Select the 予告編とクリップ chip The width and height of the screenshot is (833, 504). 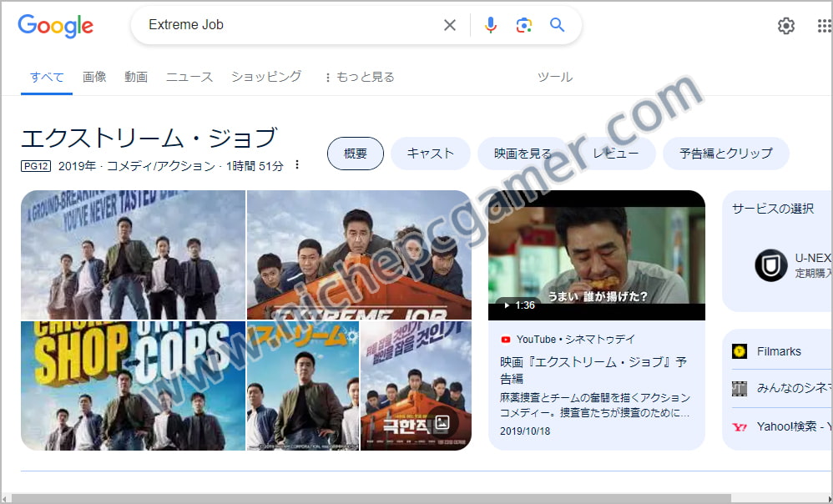[x=725, y=154]
